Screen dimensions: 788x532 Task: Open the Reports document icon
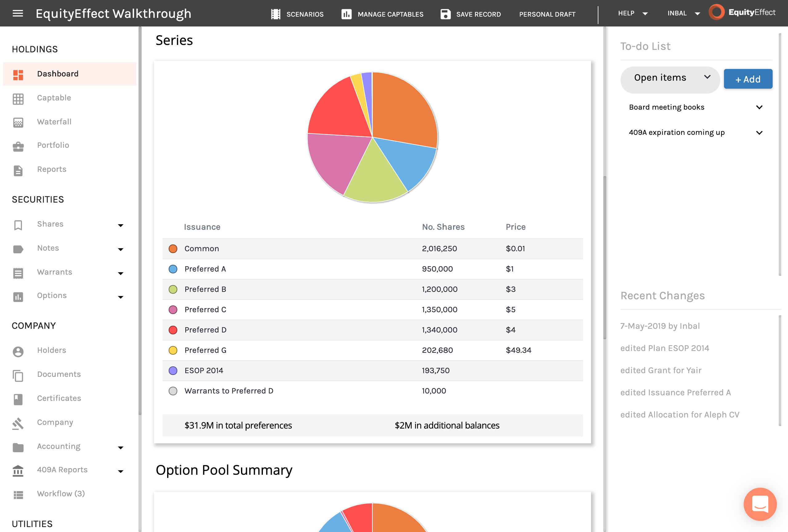pyautogui.click(x=18, y=170)
